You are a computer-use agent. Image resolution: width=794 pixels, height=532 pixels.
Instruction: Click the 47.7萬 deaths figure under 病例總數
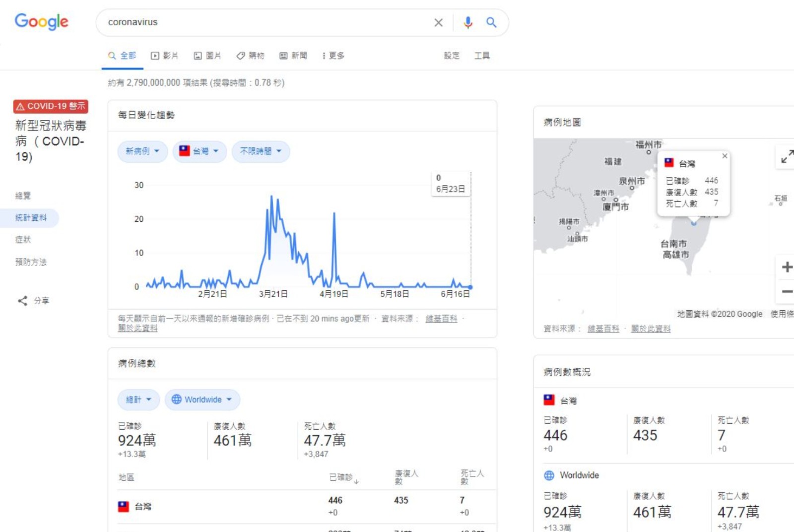click(x=325, y=440)
